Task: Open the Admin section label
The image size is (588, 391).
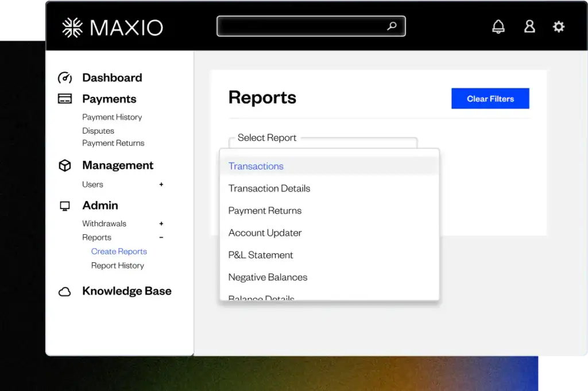Action: pyautogui.click(x=100, y=206)
